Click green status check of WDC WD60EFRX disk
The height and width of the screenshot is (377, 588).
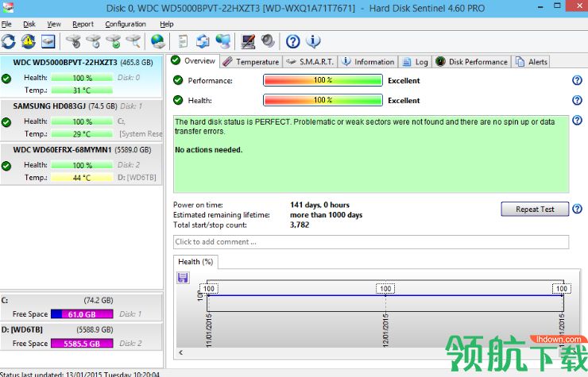(6, 166)
